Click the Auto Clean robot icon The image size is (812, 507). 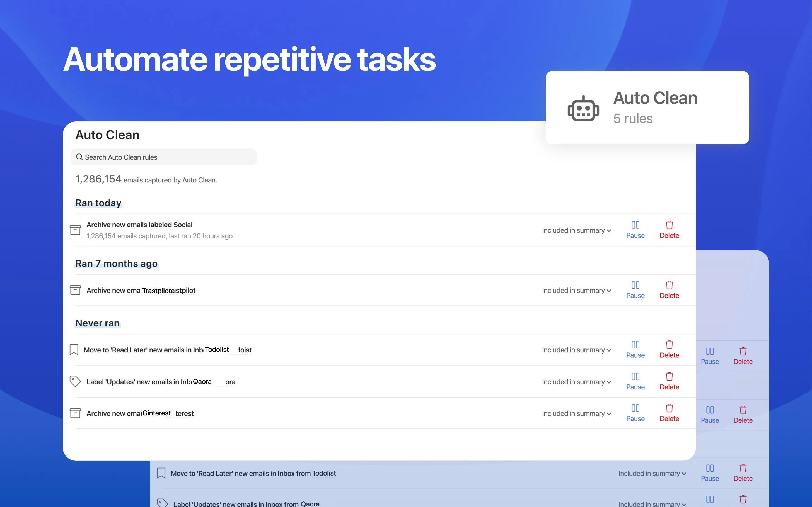click(583, 108)
